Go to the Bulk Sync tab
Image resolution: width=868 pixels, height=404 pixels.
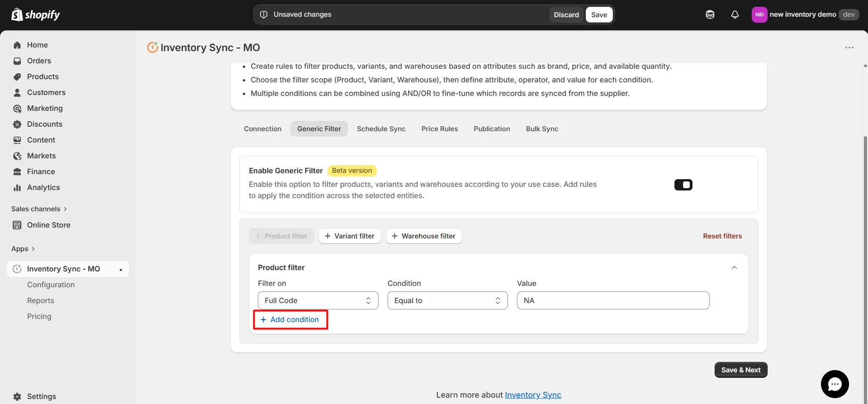[542, 129]
